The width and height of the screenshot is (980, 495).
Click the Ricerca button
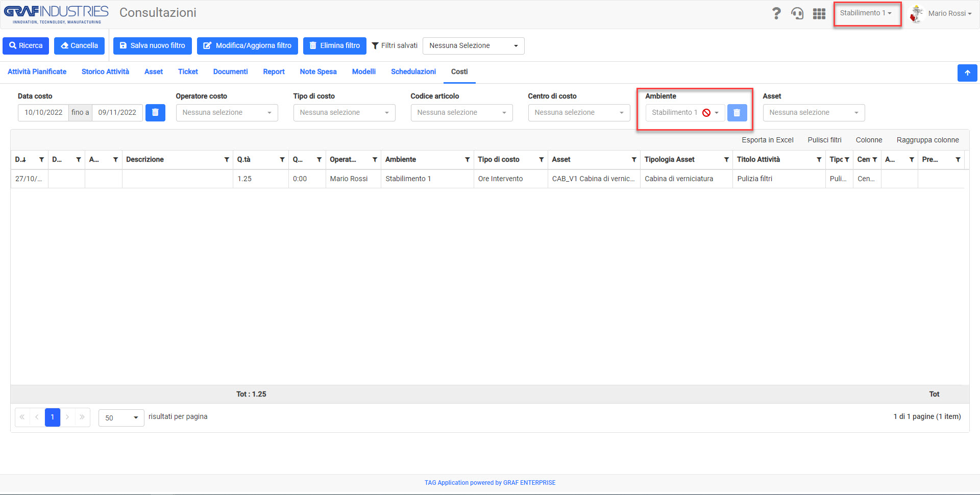[x=26, y=45]
